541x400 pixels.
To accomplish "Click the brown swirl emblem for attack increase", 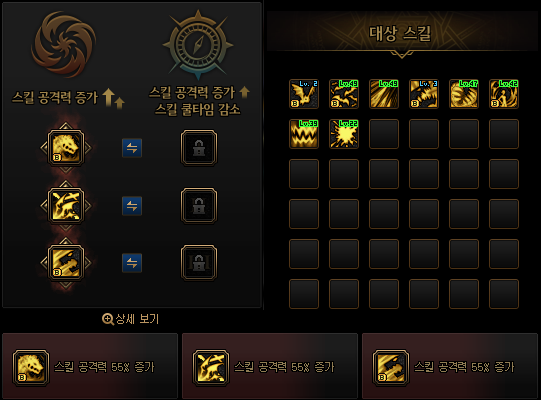I will (64, 44).
